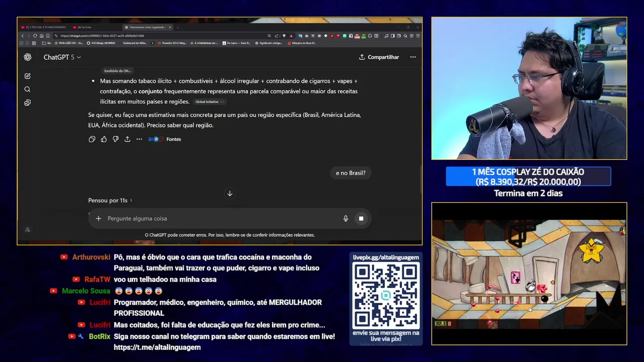Open the 'PAPA LEÃO XIV' bookmark
The width and height of the screenshot is (644, 362).
coord(69,43)
